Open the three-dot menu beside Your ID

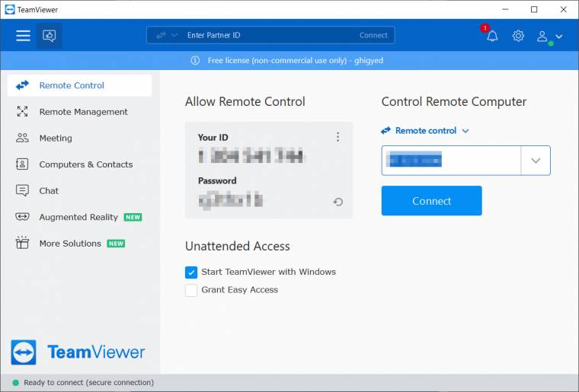pos(337,137)
